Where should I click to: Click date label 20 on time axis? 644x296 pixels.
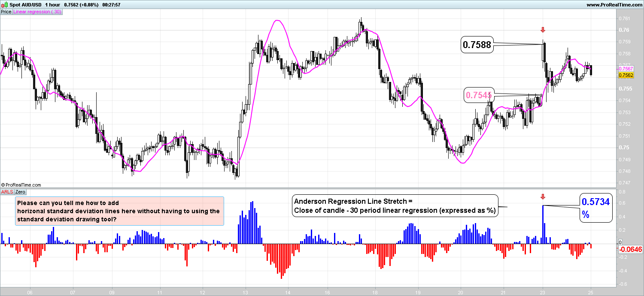click(x=461, y=292)
